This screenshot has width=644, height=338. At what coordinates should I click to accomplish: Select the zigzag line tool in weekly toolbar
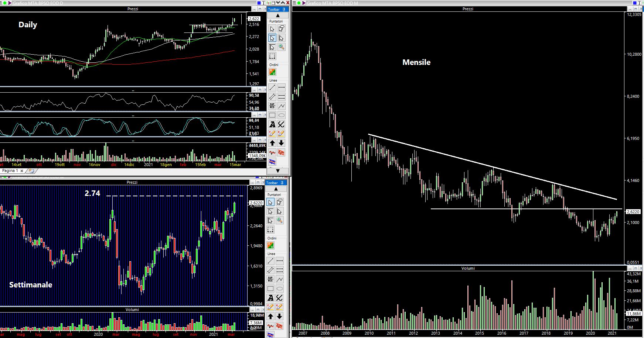pyautogui.click(x=280, y=279)
